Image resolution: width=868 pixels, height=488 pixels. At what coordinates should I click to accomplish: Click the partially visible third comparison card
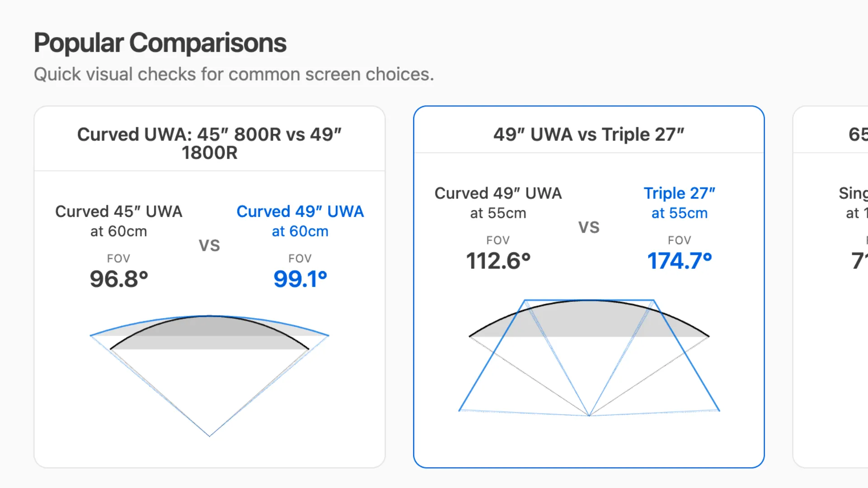point(831,286)
